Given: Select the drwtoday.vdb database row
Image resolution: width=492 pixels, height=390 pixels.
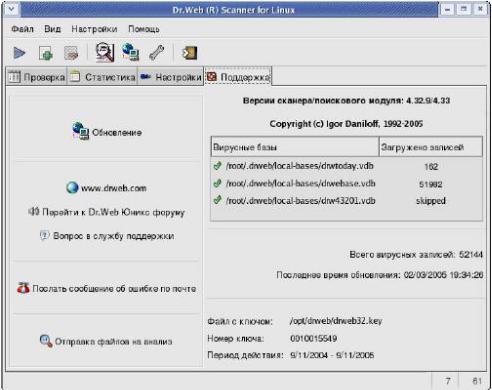Looking at the screenshot, I should [x=347, y=166].
